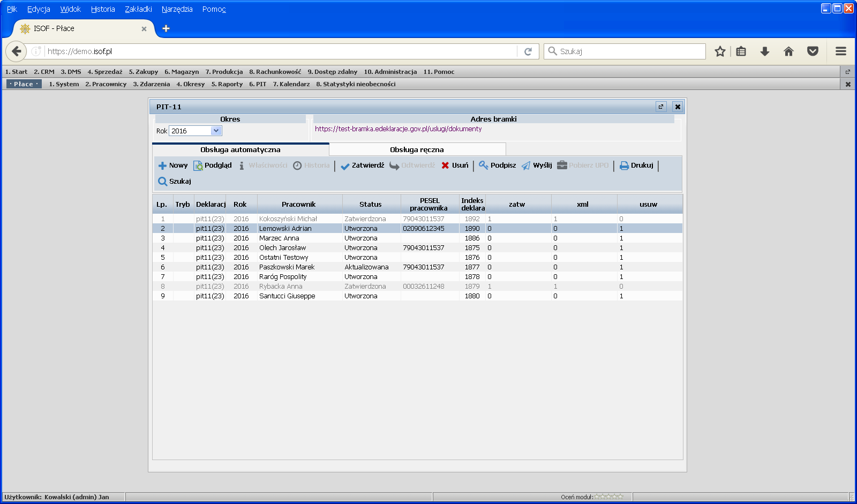Select Obsługa automatyczna tab
Viewport: 857px width, 504px height.
(x=240, y=150)
